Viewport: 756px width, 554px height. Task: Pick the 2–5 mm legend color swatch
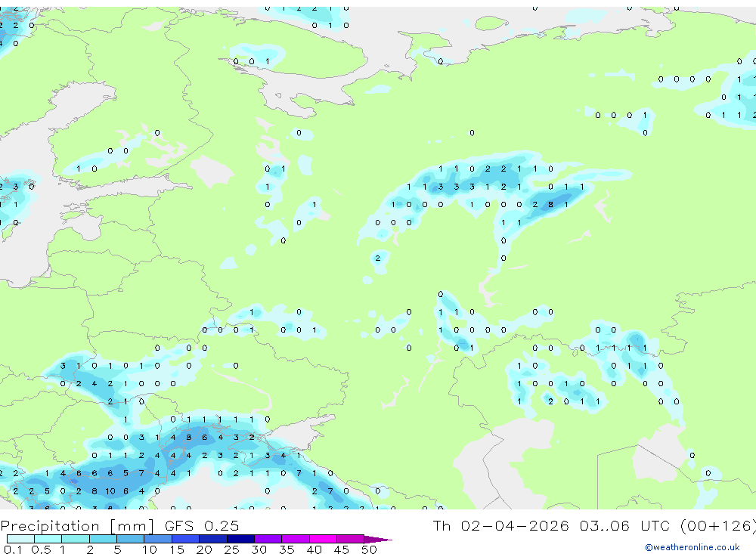(x=103, y=539)
